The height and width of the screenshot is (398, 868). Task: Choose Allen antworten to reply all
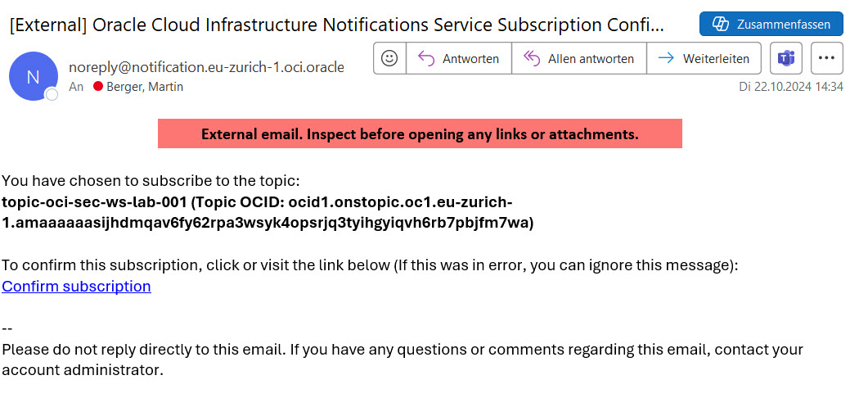click(579, 58)
